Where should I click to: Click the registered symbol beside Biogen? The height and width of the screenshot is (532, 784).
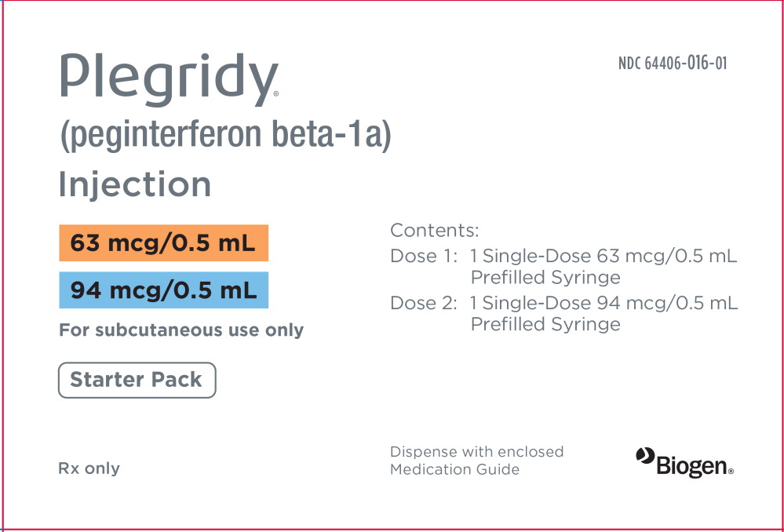[731, 472]
